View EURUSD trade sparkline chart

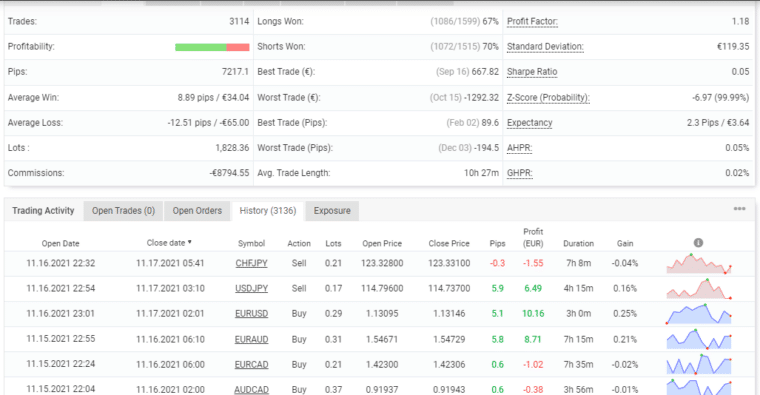698,314
